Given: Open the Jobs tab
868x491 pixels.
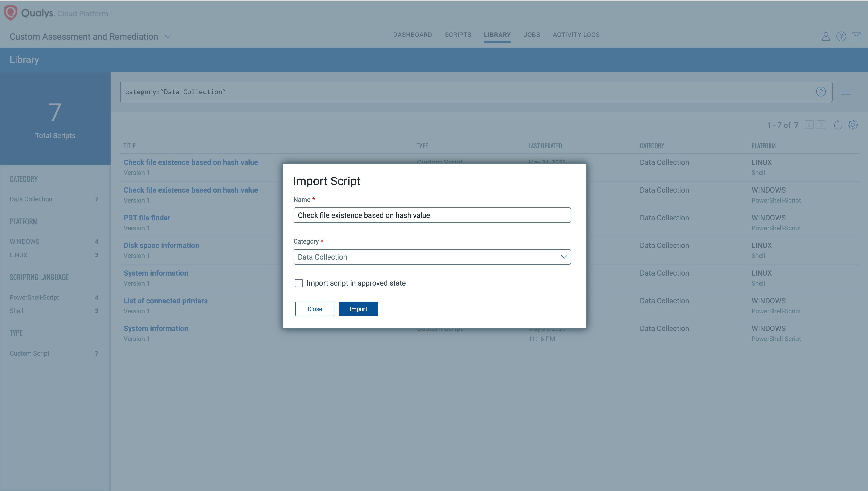Looking at the screenshot, I should pyautogui.click(x=532, y=35).
